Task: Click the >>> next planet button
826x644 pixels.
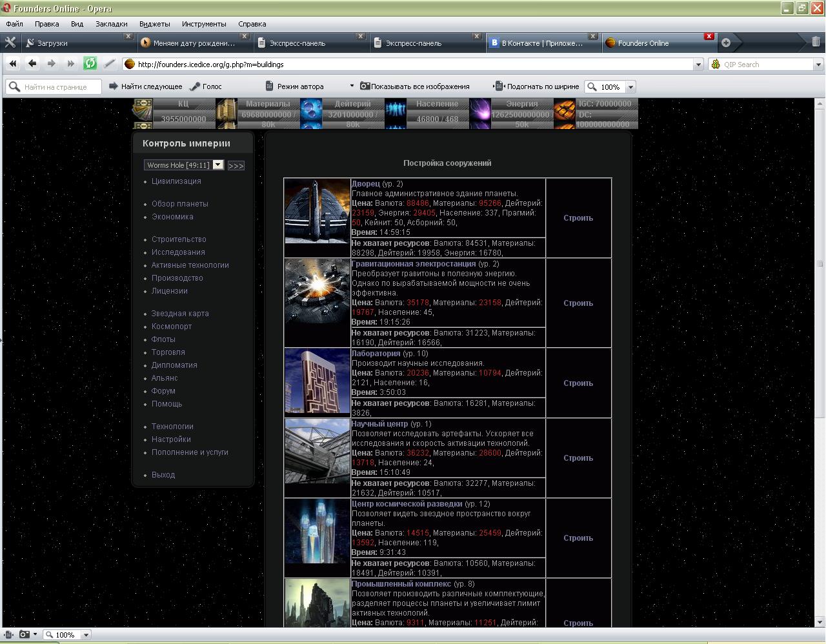Action: [x=236, y=166]
